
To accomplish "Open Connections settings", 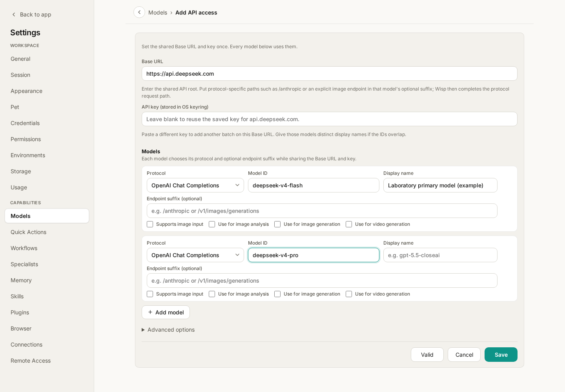I will 47,345.
